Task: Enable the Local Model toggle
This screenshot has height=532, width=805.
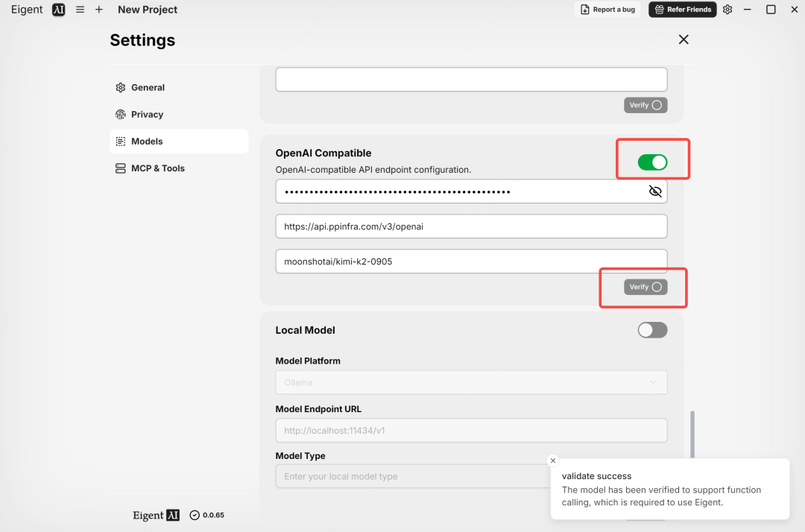Action: click(x=652, y=330)
